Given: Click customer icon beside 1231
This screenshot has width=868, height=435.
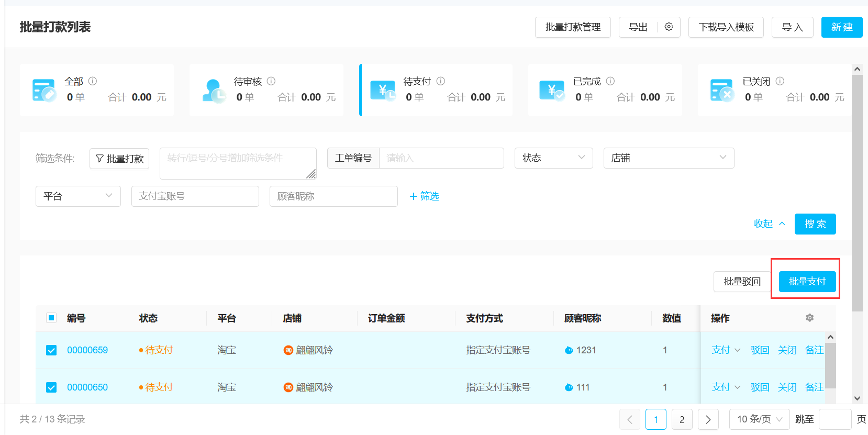Looking at the screenshot, I should 569,350.
